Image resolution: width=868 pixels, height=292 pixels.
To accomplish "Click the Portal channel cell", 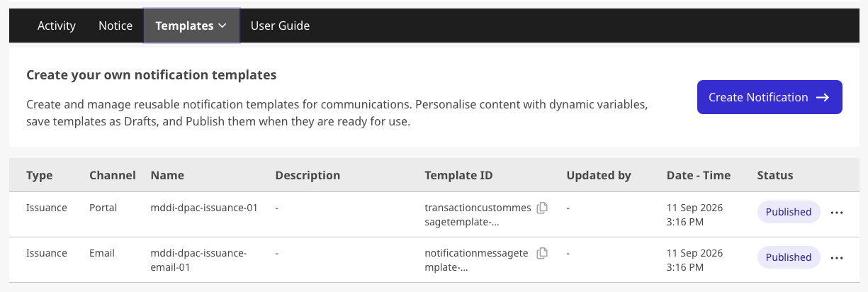I will [103, 208].
